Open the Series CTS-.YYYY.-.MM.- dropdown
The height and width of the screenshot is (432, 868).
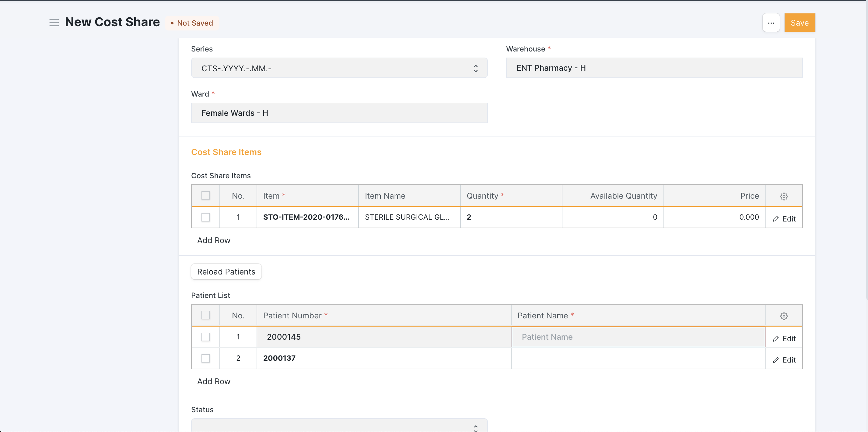click(x=339, y=68)
